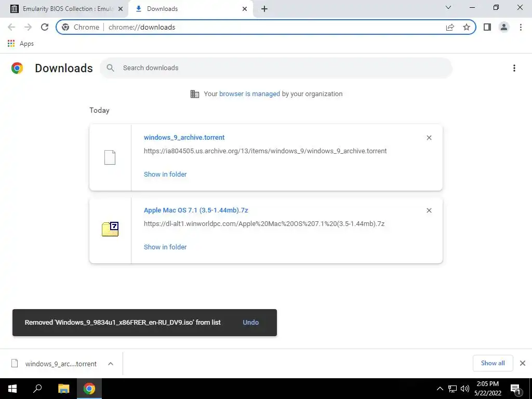Image resolution: width=532 pixels, height=399 pixels.
Task: Open Apps shortcut in bookmarks bar
Action: (20, 44)
